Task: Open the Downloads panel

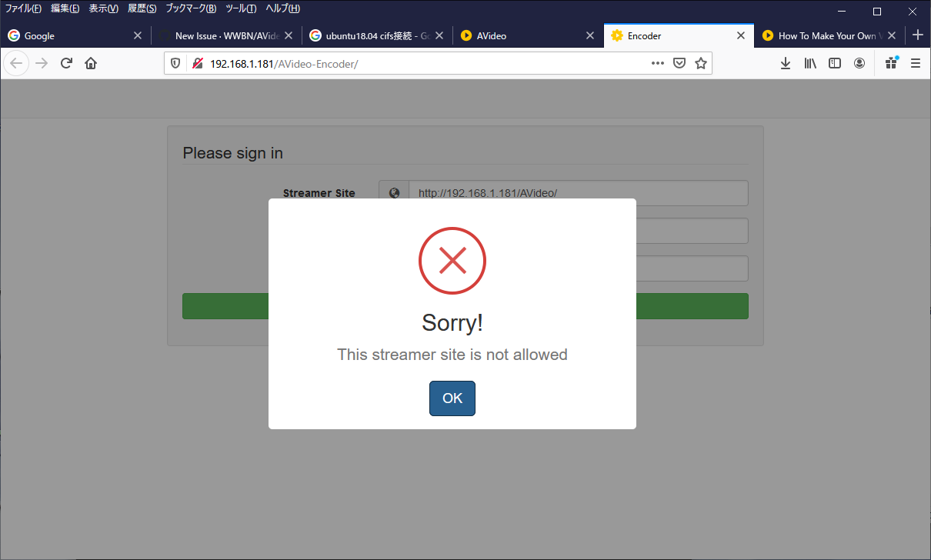Action: (786, 64)
